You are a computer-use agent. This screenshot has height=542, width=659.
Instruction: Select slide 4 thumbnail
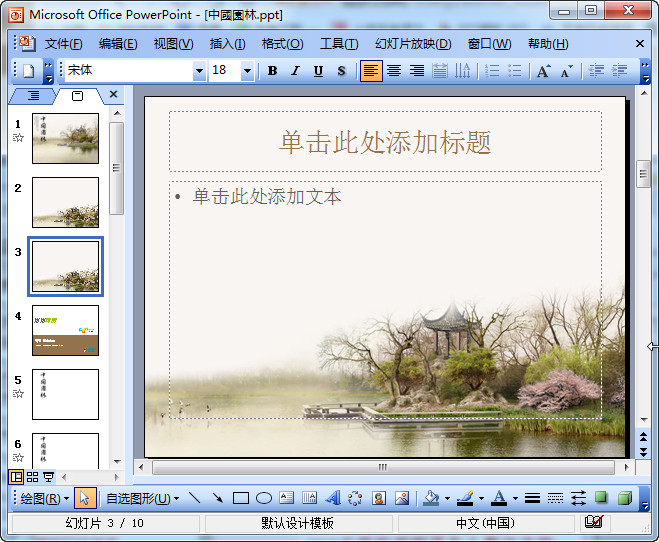coord(65,330)
